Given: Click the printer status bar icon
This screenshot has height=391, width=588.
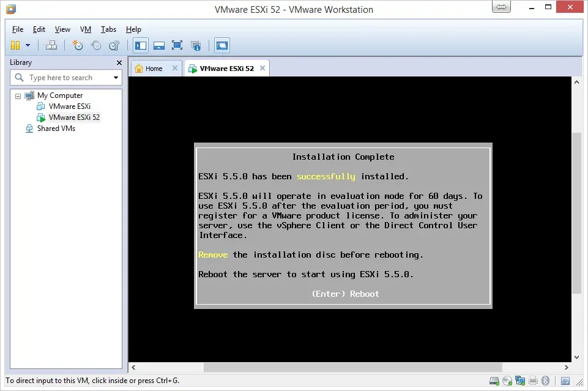Looking at the screenshot, I should pyautogui.click(x=533, y=381).
